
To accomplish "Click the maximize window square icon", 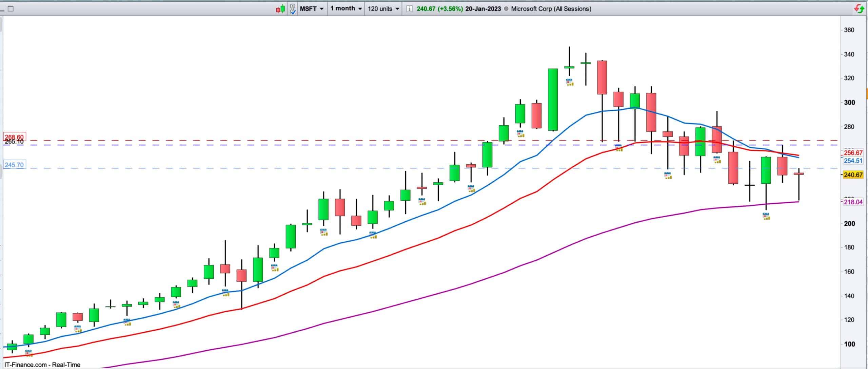I will [x=11, y=9].
